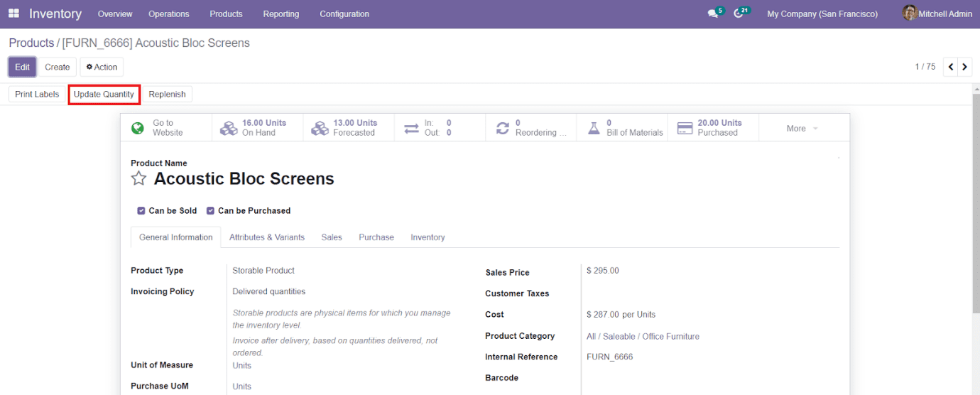Open the conversations chat bubble icon
The image size is (980, 395).
pyautogui.click(x=713, y=14)
